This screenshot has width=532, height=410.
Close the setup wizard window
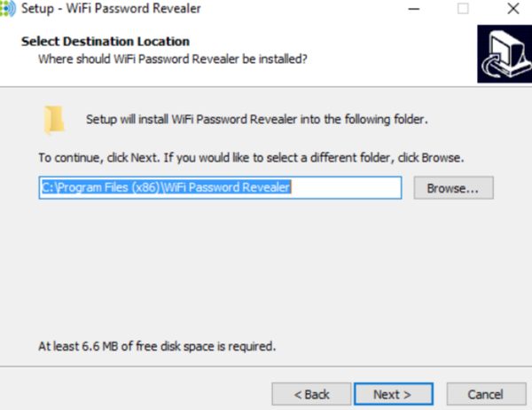pyautogui.click(x=512, y=9)
